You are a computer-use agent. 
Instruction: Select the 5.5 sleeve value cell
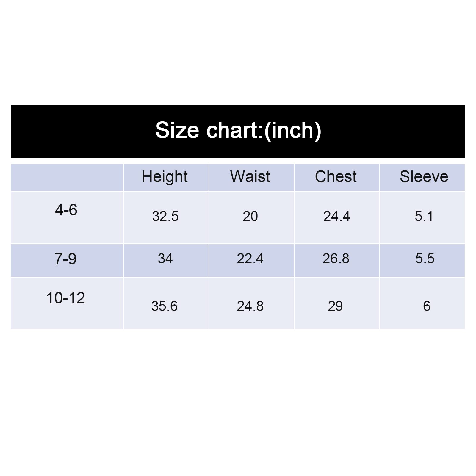[x=425, y=259]
